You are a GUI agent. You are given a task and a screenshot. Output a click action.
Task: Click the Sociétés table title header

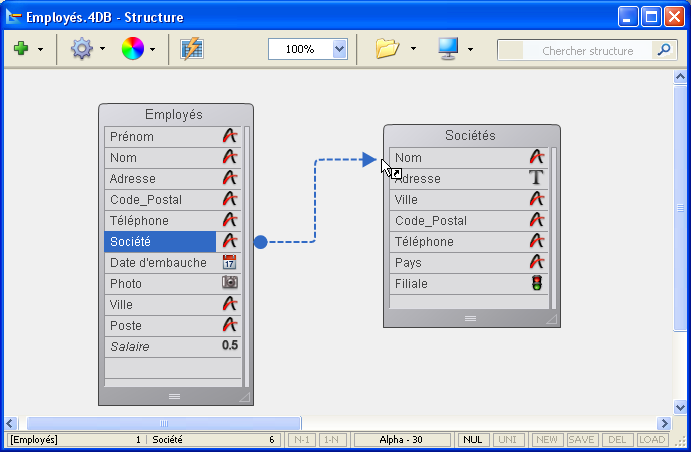pyautogui.click(x=470, y=136)
